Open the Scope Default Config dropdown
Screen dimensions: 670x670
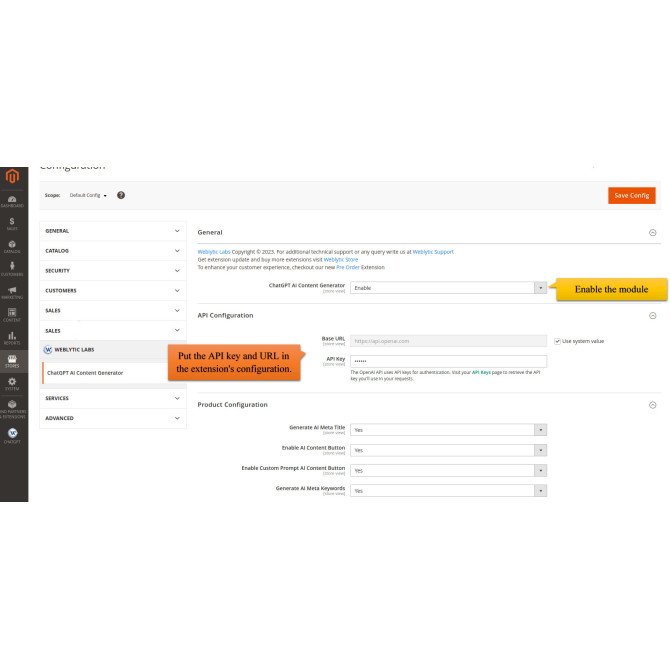88,195
